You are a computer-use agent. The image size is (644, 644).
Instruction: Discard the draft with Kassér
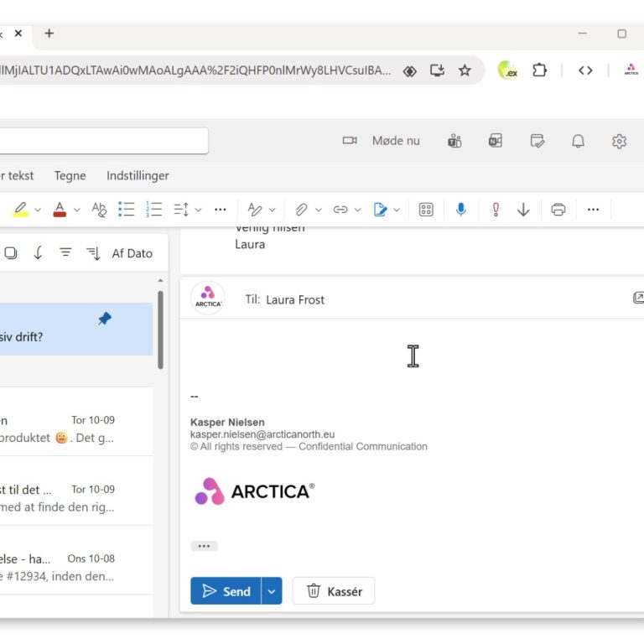(334, 591)
